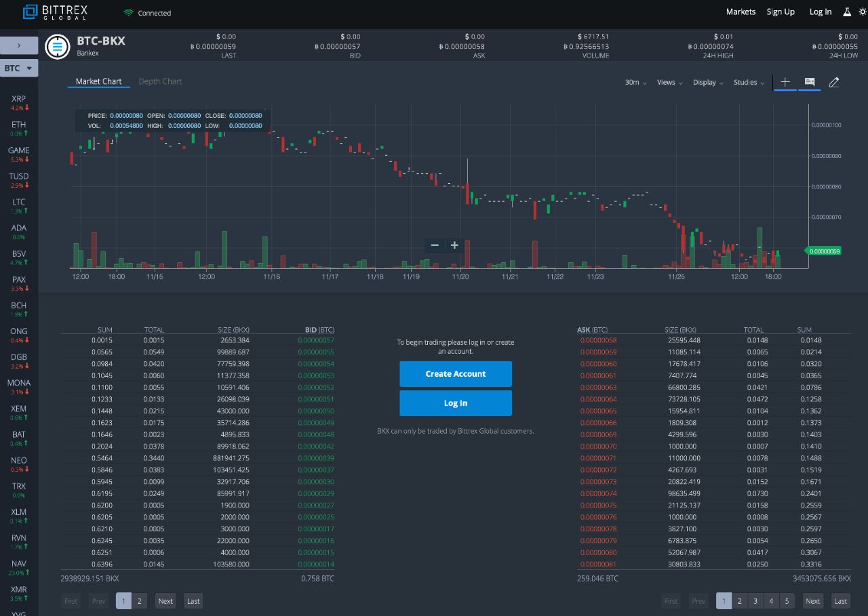Select BCH in the market sidebar
Image resolution: width=868 pixels, height=616 pixels.
tap(19, 309)
